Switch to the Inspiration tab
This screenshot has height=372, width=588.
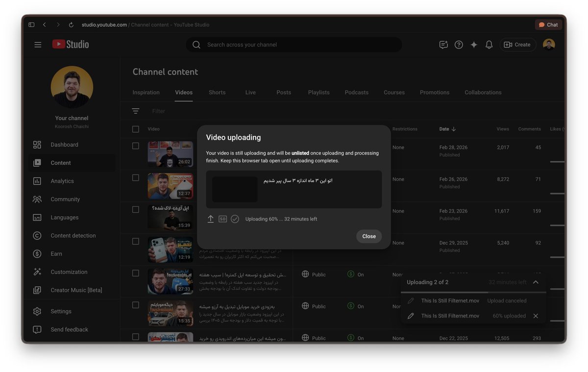(x=146, y=93)
